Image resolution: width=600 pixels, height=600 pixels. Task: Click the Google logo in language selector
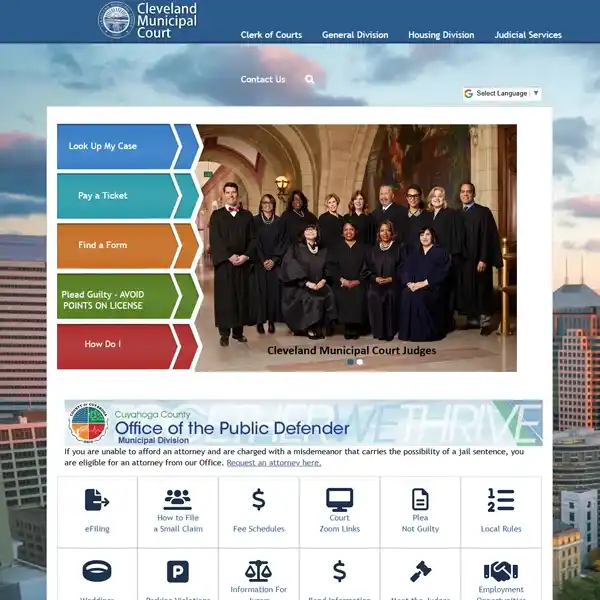pyautogui.click(x=468, y=93)
